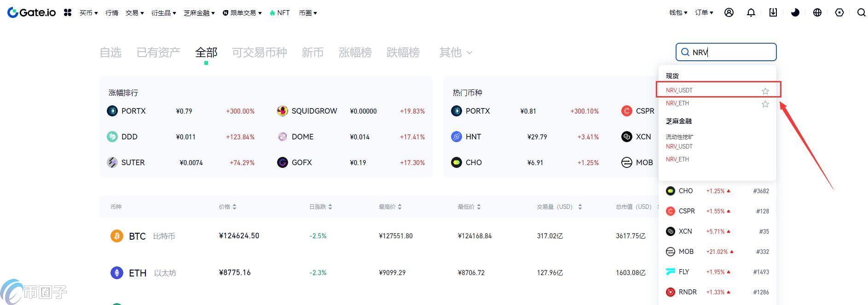The height and width of the screenshot is (305, 868).
Task: Toggle dark mode moon icon
Action: 795,13
